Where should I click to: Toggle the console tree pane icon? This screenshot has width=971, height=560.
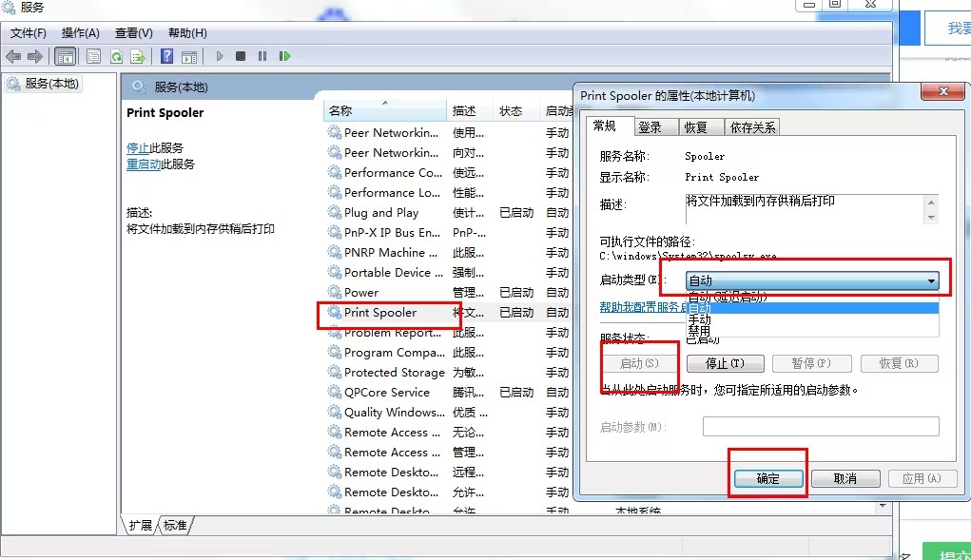(65, 55)
